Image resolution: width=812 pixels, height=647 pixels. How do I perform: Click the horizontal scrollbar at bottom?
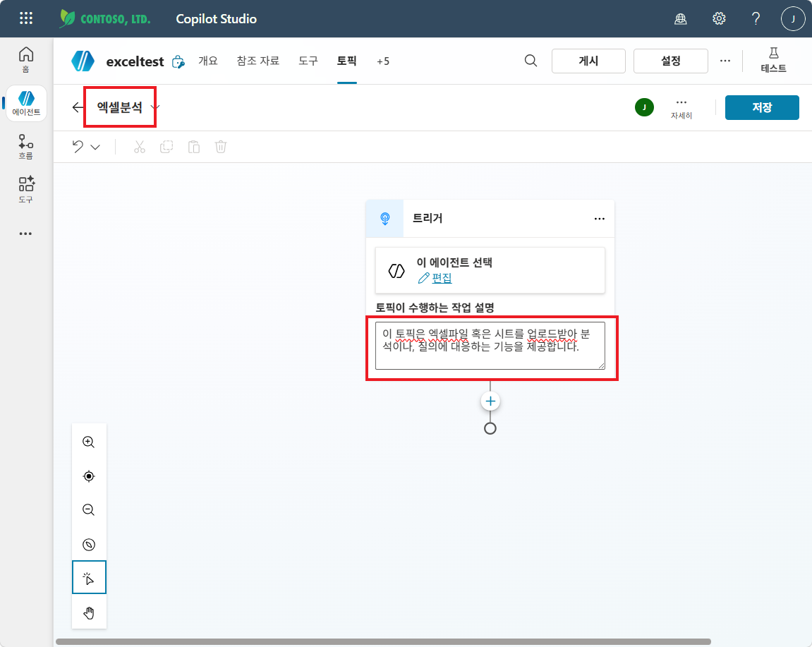[383, 641]
